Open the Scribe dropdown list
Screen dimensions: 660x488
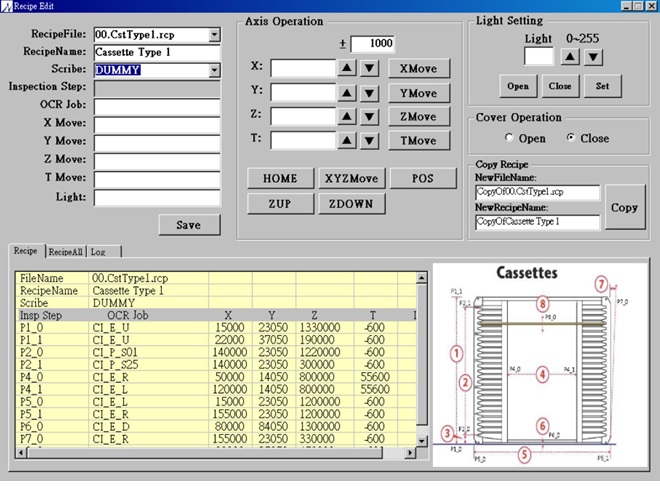point(214,70)
